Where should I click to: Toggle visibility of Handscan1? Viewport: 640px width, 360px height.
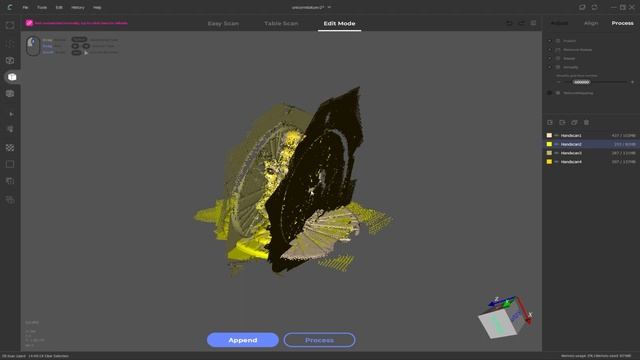[556, 136]
